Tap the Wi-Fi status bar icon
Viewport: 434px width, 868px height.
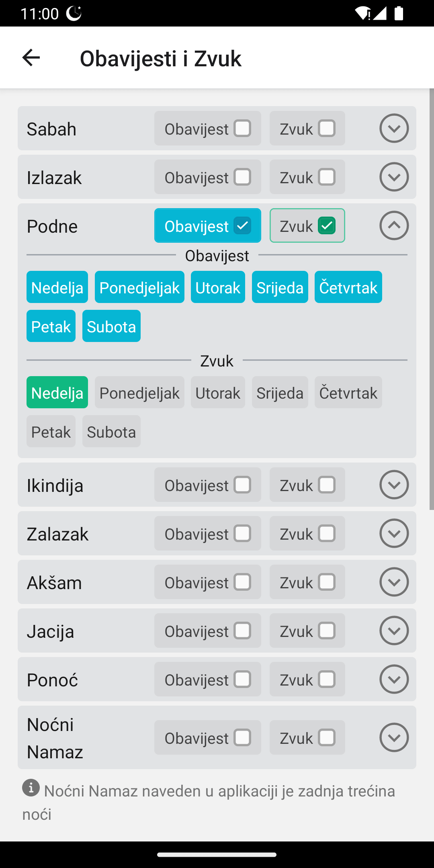tap(362, 13)
